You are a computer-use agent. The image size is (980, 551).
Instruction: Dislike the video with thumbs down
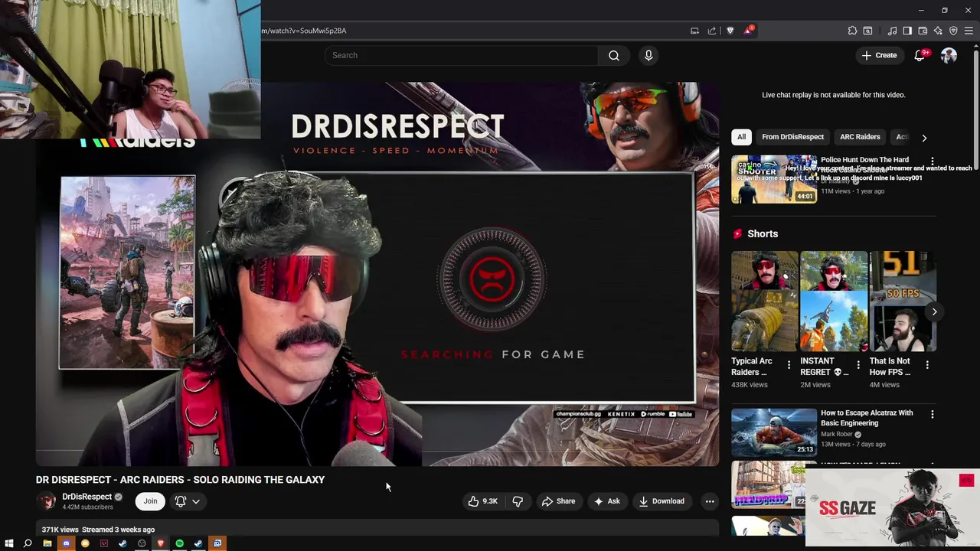[x=518, y=501]
